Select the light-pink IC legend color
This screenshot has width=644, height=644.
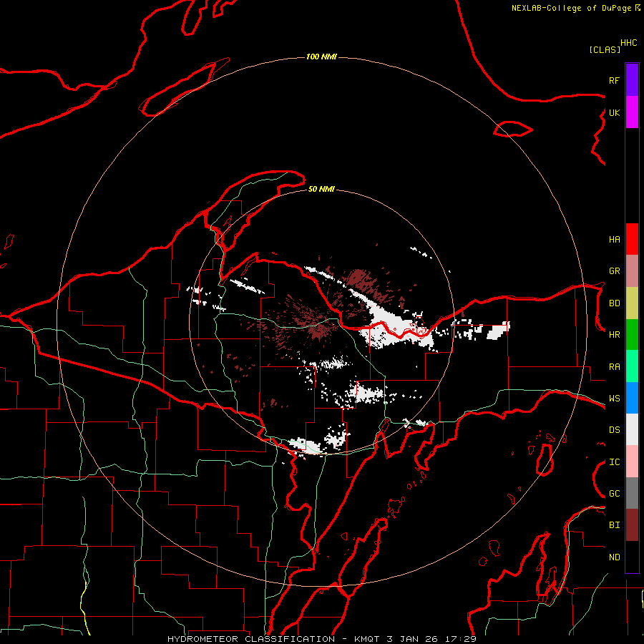632,462
